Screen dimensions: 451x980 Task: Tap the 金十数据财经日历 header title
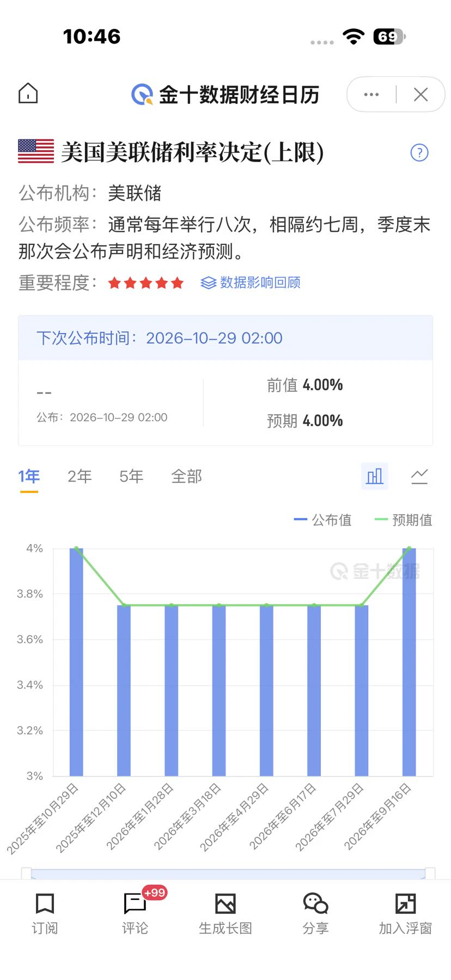[x=239, y=95]
